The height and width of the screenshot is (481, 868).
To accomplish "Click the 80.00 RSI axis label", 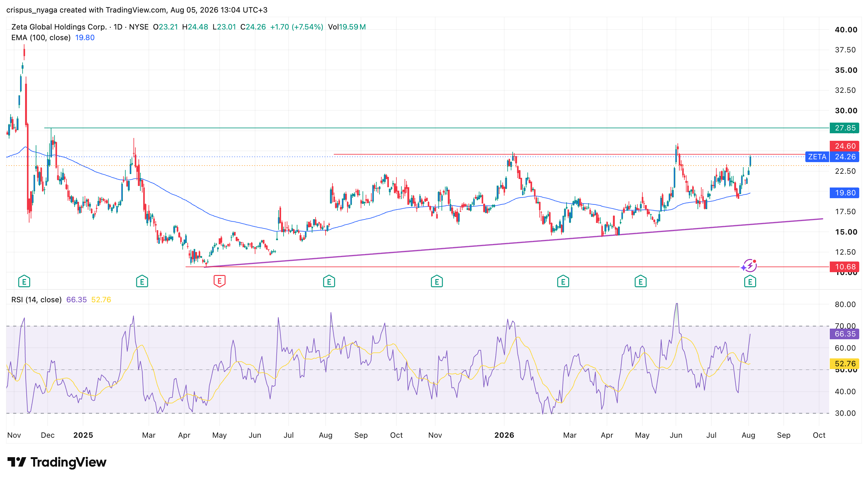I will 845,304.
